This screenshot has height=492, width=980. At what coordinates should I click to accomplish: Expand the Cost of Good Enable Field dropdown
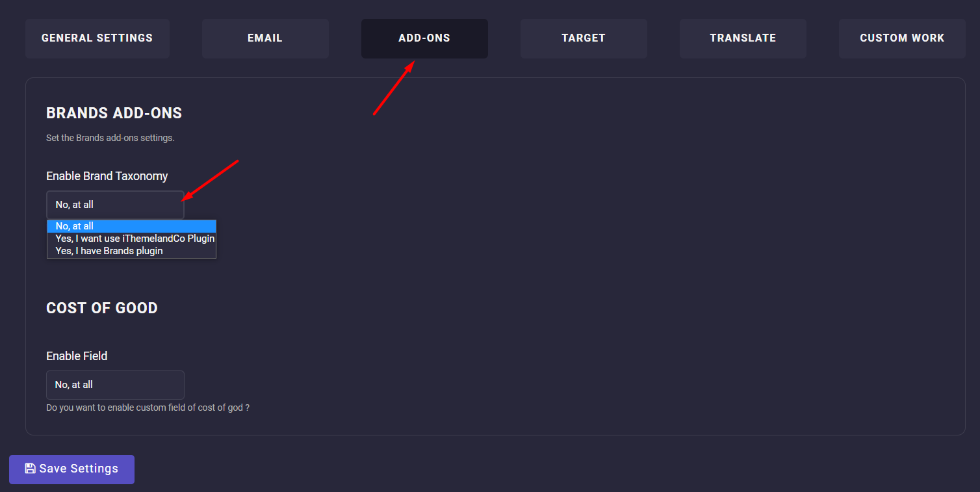coord(115,385)
